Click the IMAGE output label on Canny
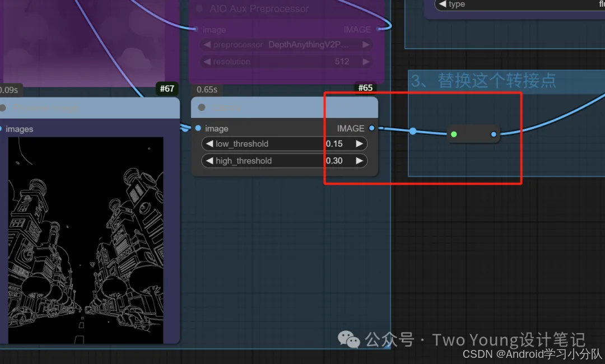Screen dimensions: 605x364 coord(351,128)
